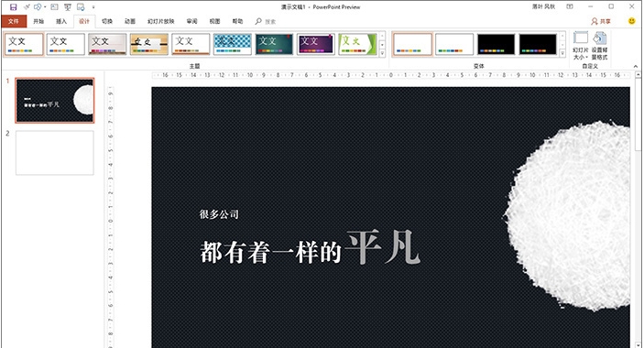
Task: Click the last icon in the quick access toolbar
Action: tap(81, 7)
